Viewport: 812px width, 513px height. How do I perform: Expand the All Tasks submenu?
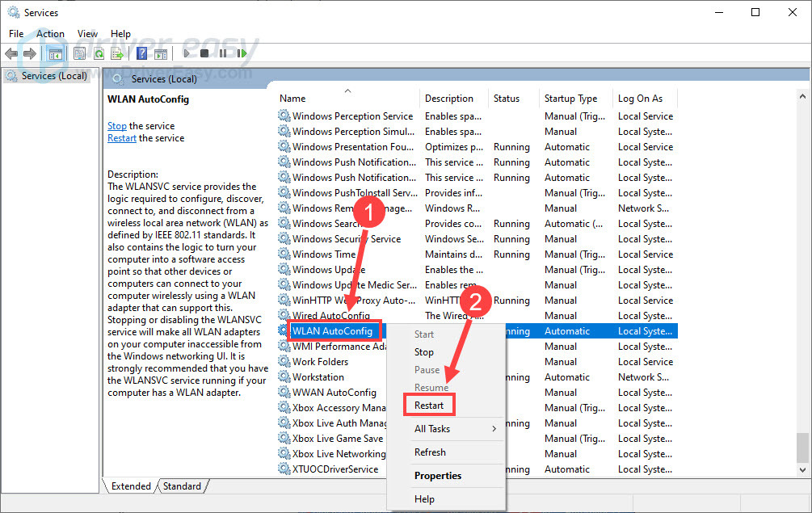431,429
